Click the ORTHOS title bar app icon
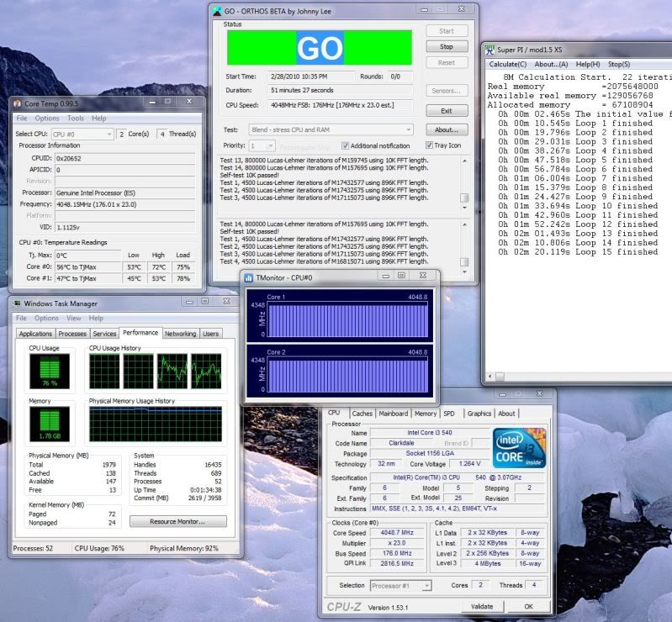The width and height of the screenshot is (672, 622). pos(217,10)
